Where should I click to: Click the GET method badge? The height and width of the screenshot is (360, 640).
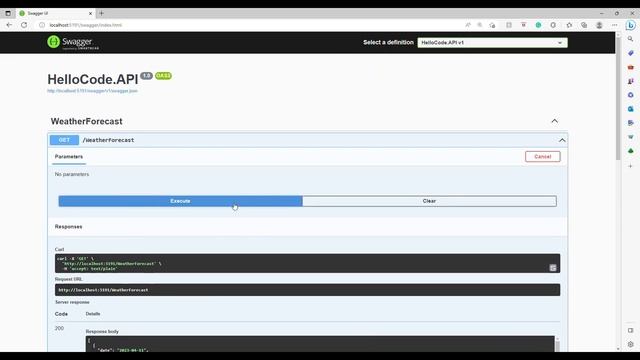(x=64, y=140)
